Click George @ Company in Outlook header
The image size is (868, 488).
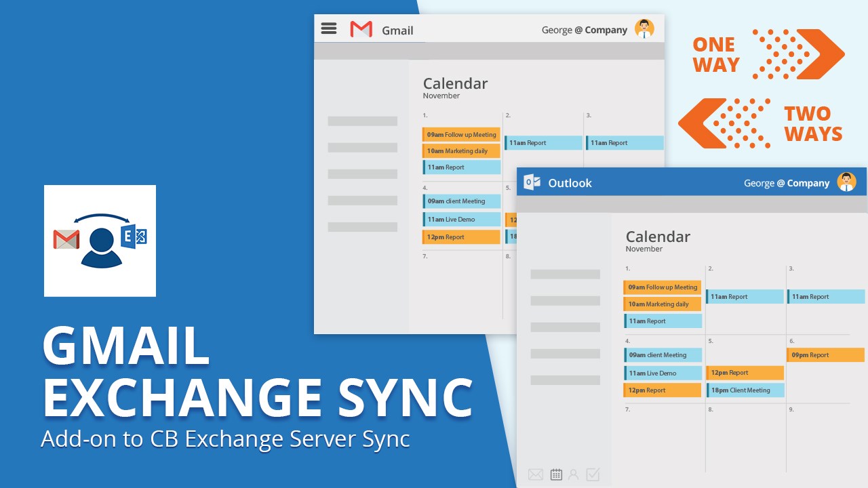pos(787,183)
